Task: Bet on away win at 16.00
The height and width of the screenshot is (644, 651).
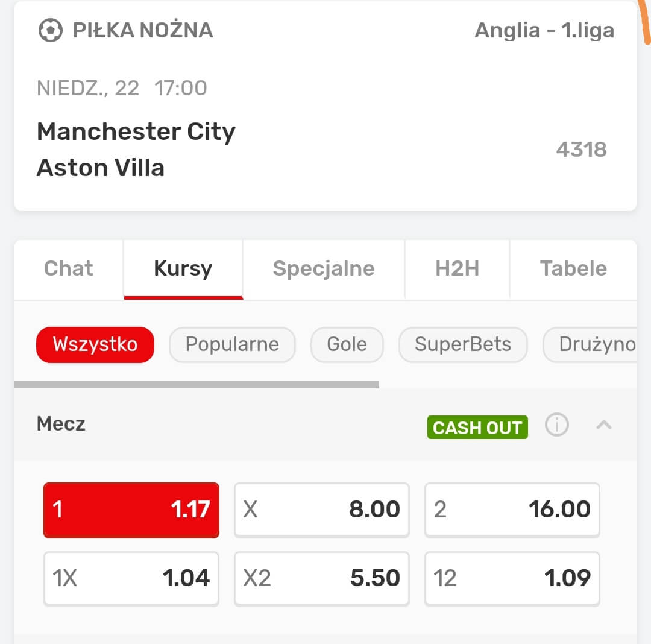Action: 512,510
